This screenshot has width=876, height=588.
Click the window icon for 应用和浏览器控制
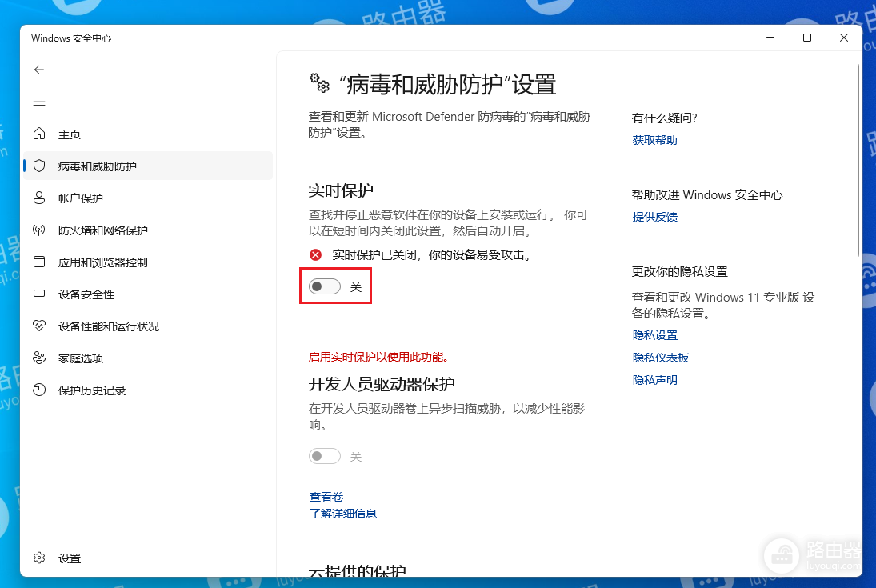pyautogui.click(x=38, y=262)
